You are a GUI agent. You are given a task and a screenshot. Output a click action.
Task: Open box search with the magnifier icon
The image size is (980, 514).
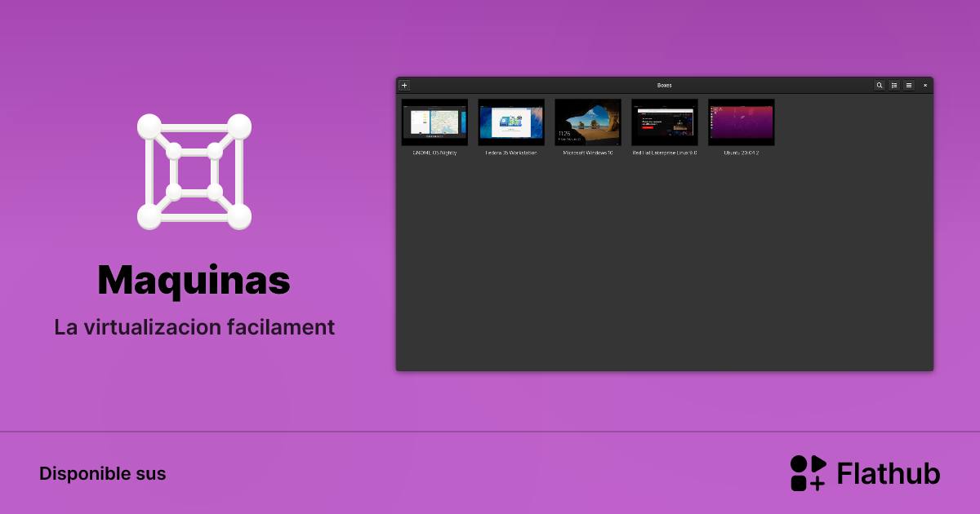click(880, 85)
